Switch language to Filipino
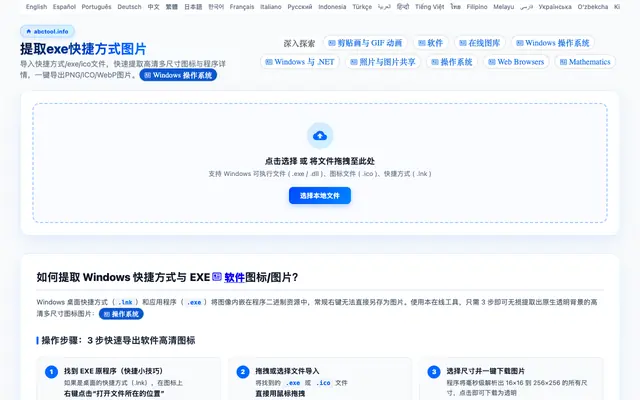Screen dimensions: 640x400 pyautogui.click(x=477, y=7)
